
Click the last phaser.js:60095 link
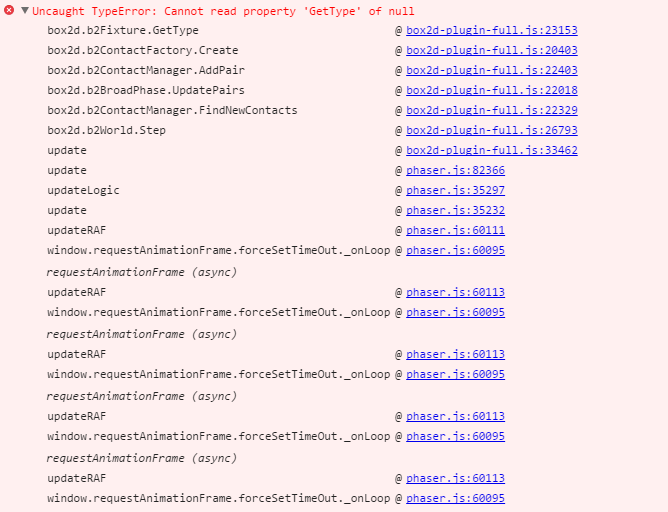(455, 498)
